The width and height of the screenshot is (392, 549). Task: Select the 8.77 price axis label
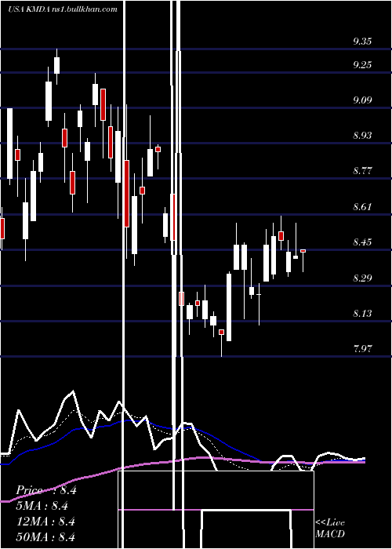(362, 171)
